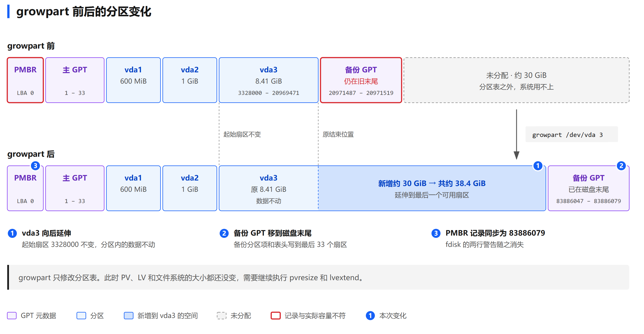
Task: Click text "起始扇区 3328000 不变，分区内的数据不动"
Action: click(x=88, y=245)
